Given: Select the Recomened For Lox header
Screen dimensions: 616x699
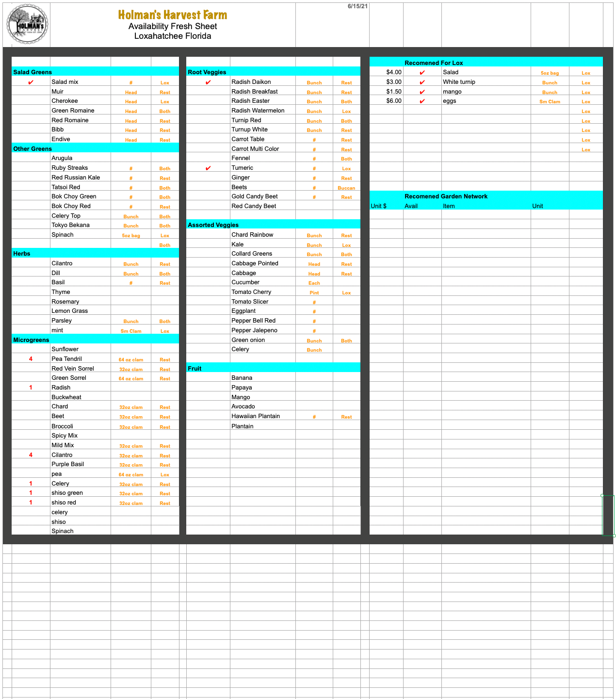Looking at the screenshot, I should (434, 63).
